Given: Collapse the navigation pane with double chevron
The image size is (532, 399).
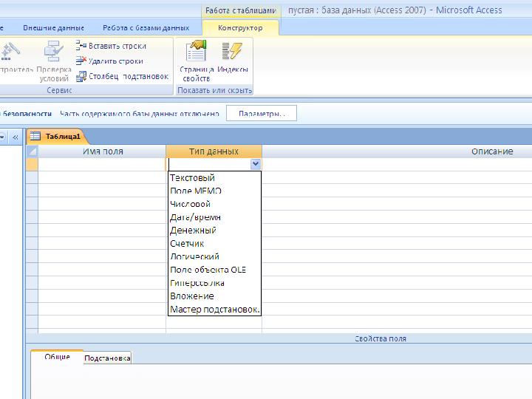Looking at the screenshot, I should pyautogui.click(x=16, y=137).
